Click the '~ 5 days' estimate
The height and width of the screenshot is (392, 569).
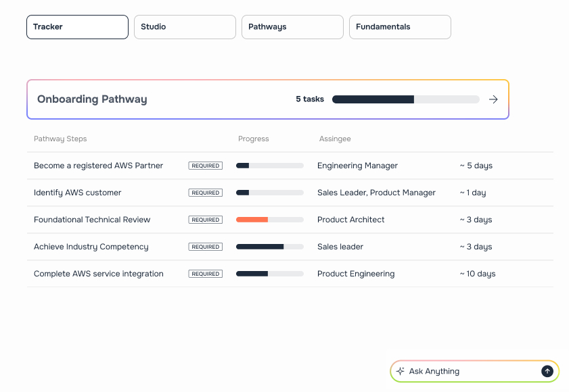(x=476, y=166)
